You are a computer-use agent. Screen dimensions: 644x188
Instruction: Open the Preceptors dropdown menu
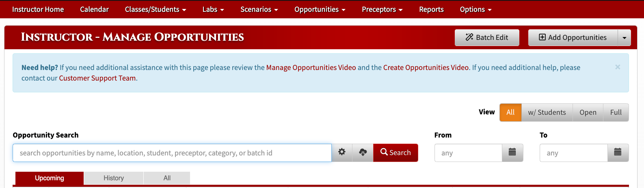click(382, 9)
